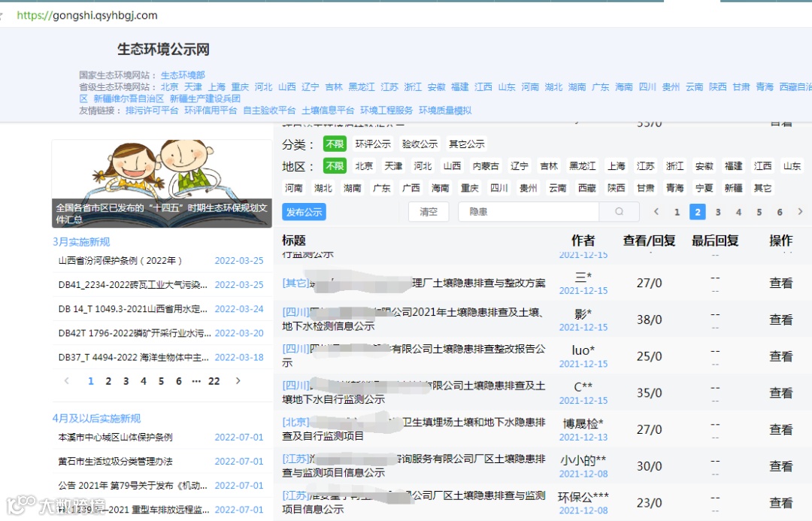This screenshot has height=521, width=812.
Task: Go to previous page arrow in notice pagination
Action: point(656,211)
